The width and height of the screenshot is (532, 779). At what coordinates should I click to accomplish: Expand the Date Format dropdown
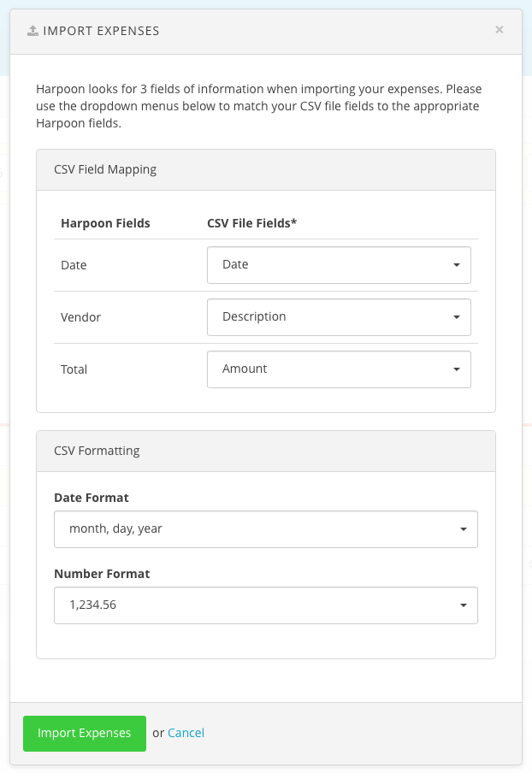tap(265, 529)
